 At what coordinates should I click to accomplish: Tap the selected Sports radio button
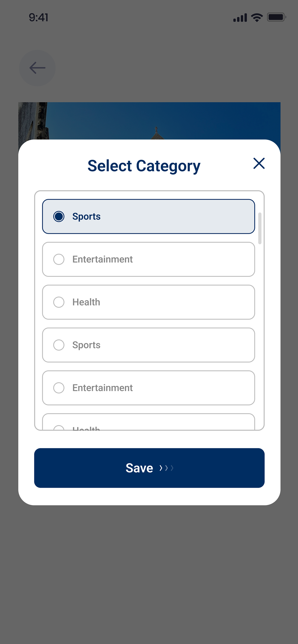[59, 217]
